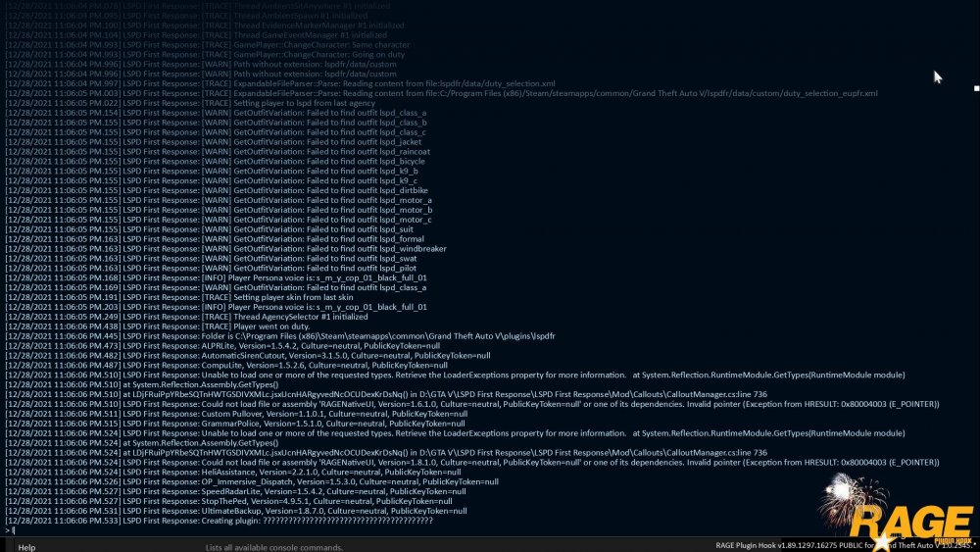This screenshot has height=552, width=980.
Task: Click the 'Custom Pullover, Version=1.1.0.1' line
Action: (236, 413)
